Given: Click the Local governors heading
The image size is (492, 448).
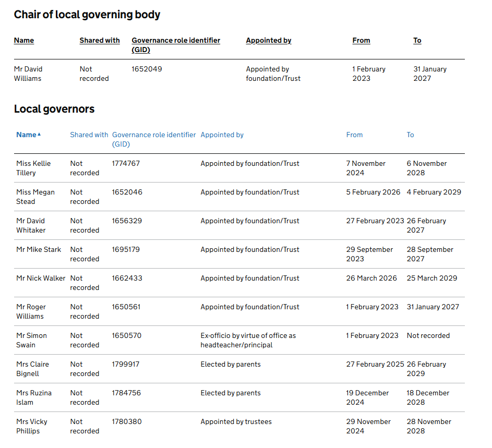Looking at the screenshot, I should (x=54, y=109).
